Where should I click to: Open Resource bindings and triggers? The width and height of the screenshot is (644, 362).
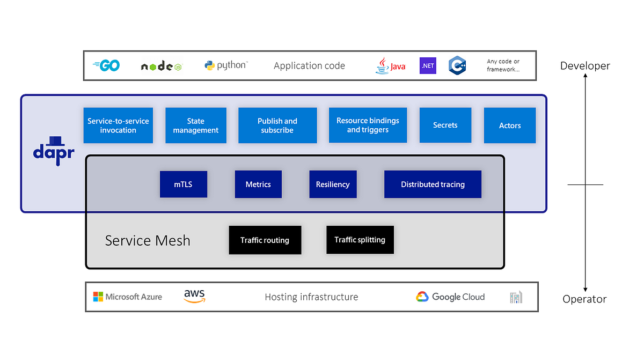pos(368,125)
